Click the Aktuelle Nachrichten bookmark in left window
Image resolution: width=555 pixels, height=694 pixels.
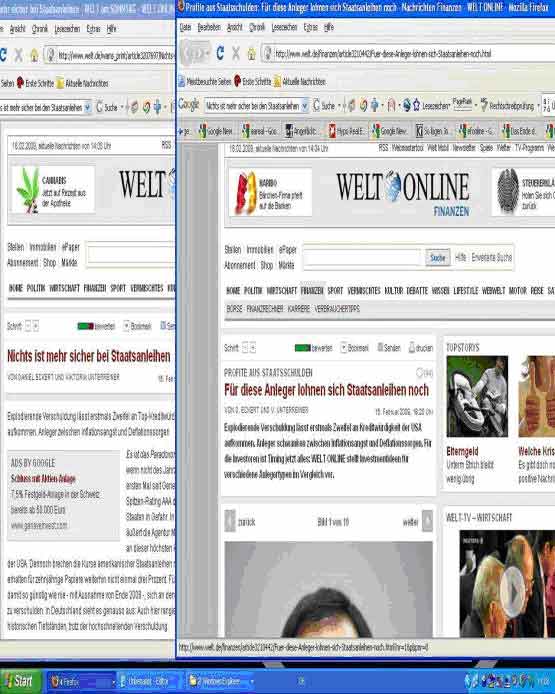click(82, 83)
